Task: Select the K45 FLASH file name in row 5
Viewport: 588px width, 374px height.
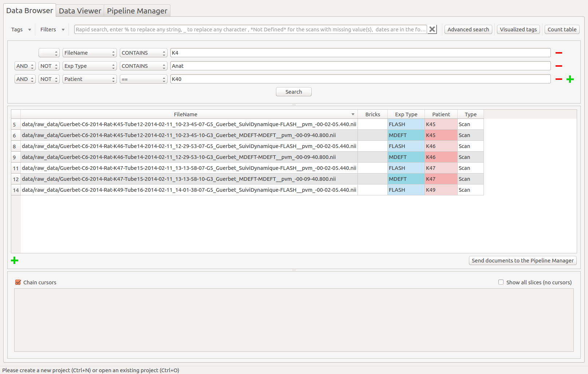Action: coord(189,124)
